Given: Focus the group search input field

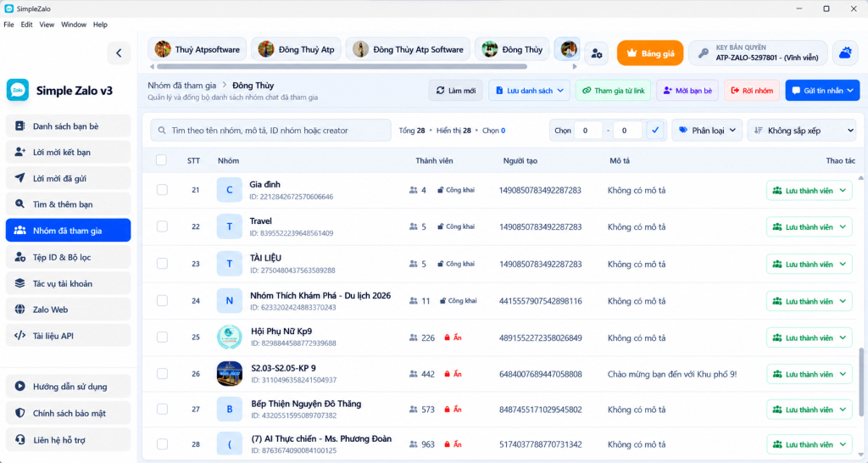Looking at the screenshot, I should pyautogui.click(x=270, y=131).
